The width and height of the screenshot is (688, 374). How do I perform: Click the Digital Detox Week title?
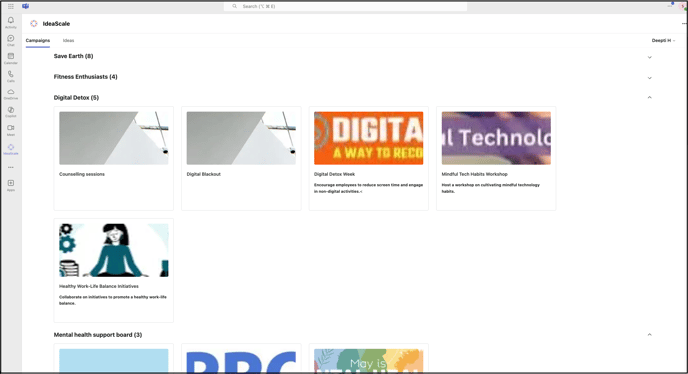334,174
